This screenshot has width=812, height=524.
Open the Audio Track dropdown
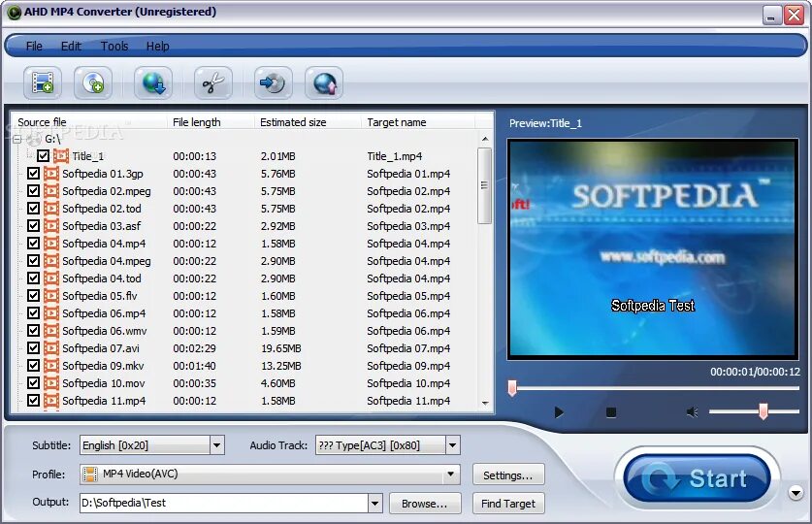coord(453,445)
